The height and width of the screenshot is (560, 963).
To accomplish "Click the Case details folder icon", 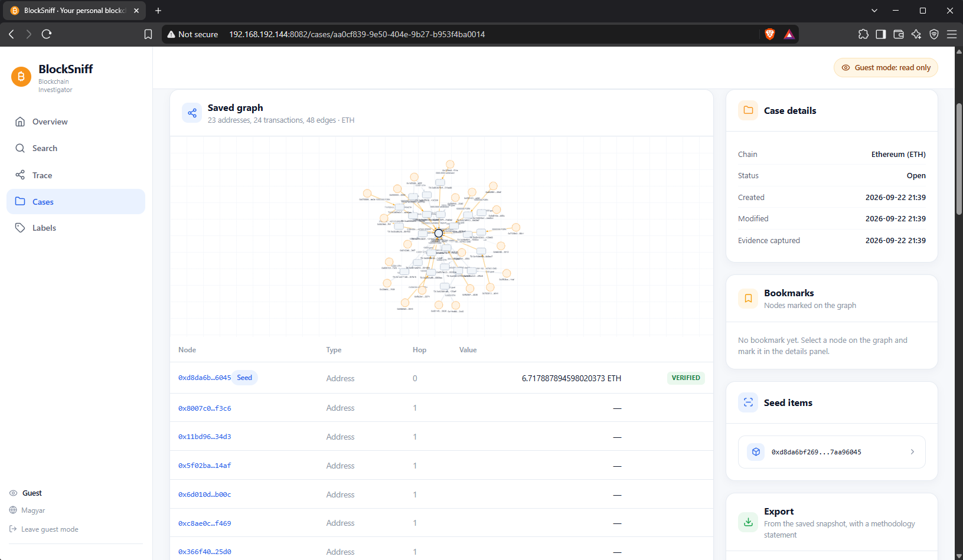I will (748, 110).
